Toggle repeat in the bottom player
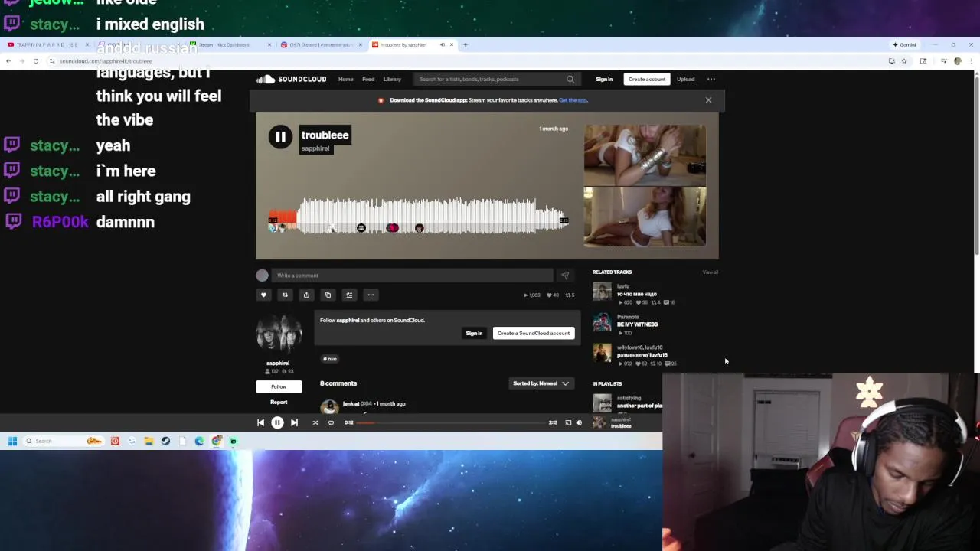980x551 pixels. pos(331,422)
